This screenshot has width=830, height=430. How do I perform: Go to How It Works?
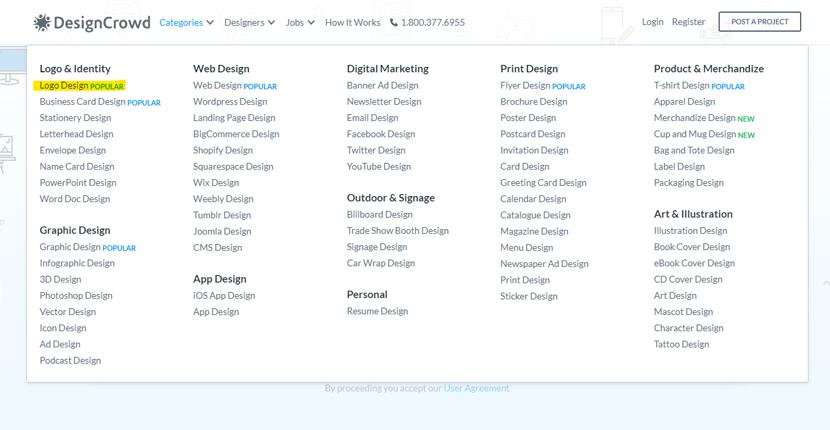click(x=353, y=22)
